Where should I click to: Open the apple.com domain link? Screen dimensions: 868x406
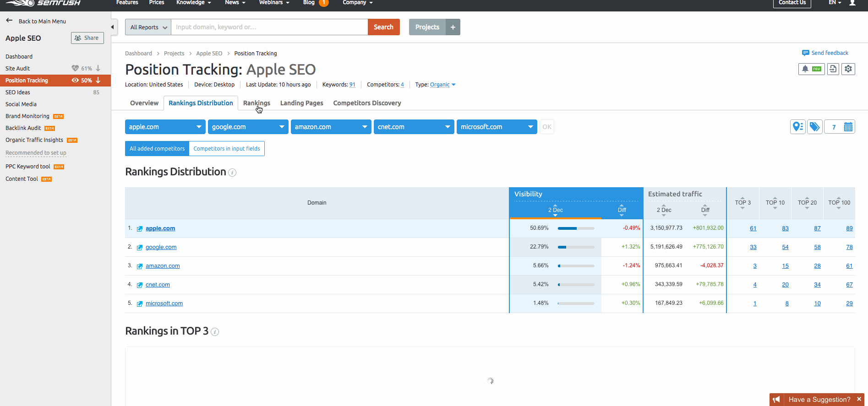click(x=160, y=228)
